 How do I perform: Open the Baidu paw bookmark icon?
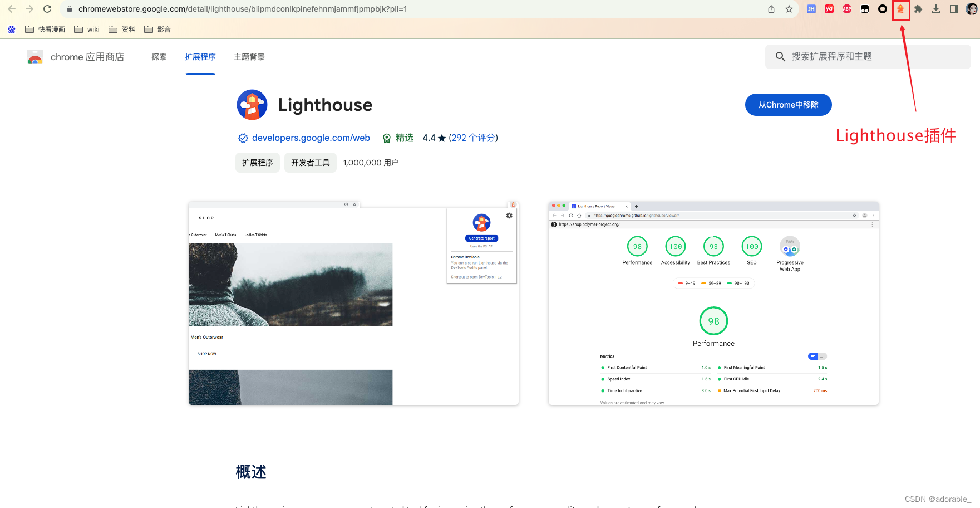click(12, 29)
